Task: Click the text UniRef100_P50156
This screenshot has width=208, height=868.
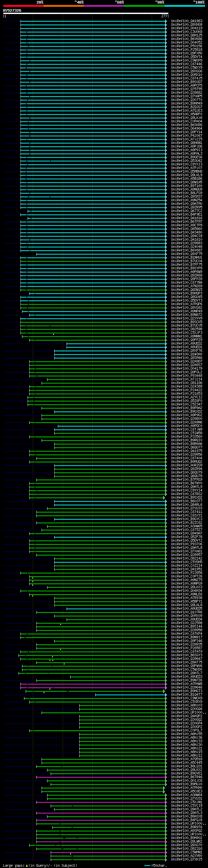Action: pos(187,46)
